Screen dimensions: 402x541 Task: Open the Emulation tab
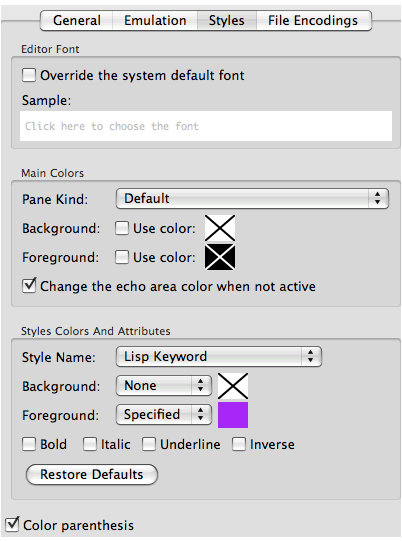tap(155, 21)
